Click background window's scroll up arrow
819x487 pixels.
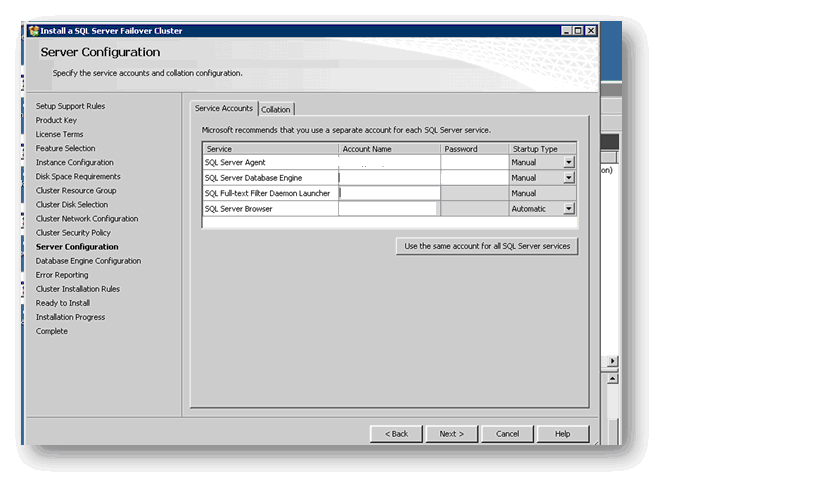(x=612, y=378)
